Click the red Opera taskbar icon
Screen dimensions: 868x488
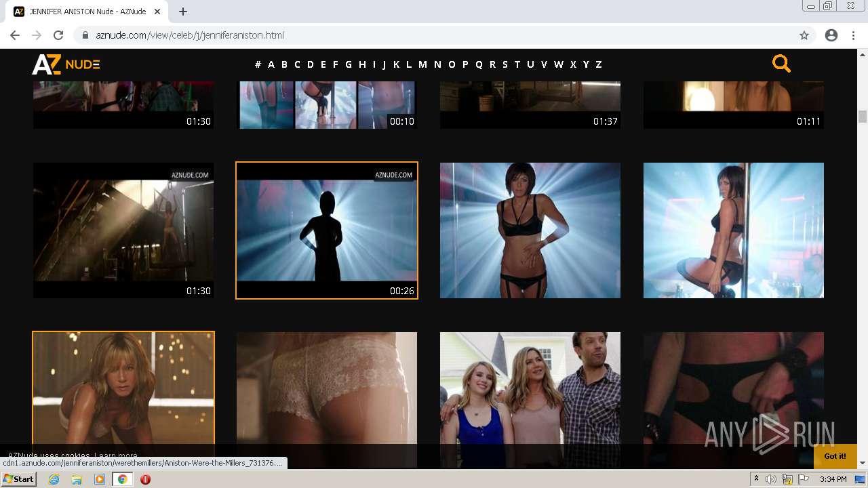(145, 479)
